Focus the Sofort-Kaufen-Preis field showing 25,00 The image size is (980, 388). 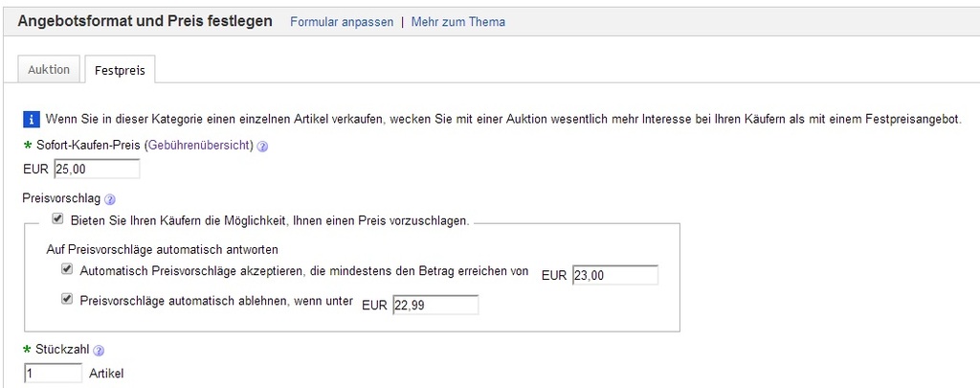[97, 170]
